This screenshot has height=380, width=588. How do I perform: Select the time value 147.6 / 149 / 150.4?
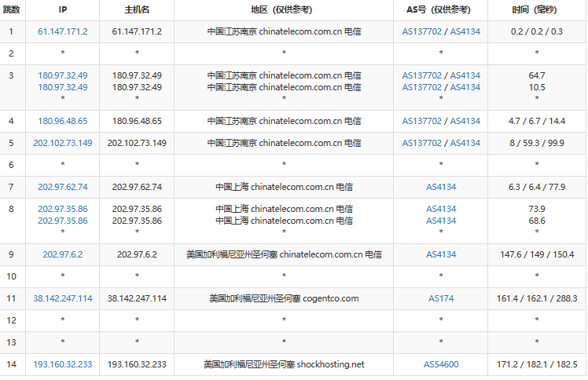537,254
